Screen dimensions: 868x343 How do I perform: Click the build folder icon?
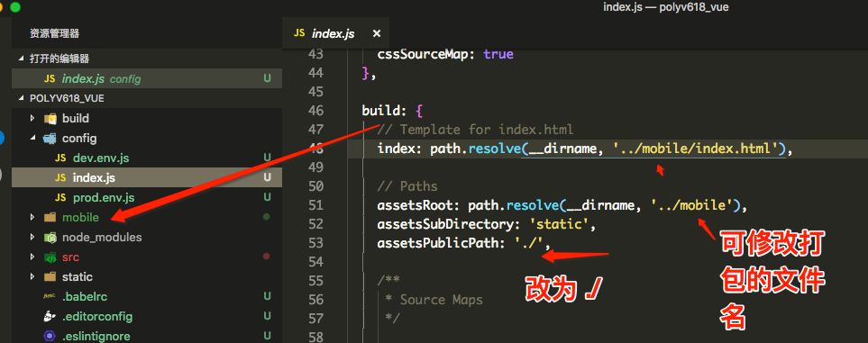tap(50, 119)
